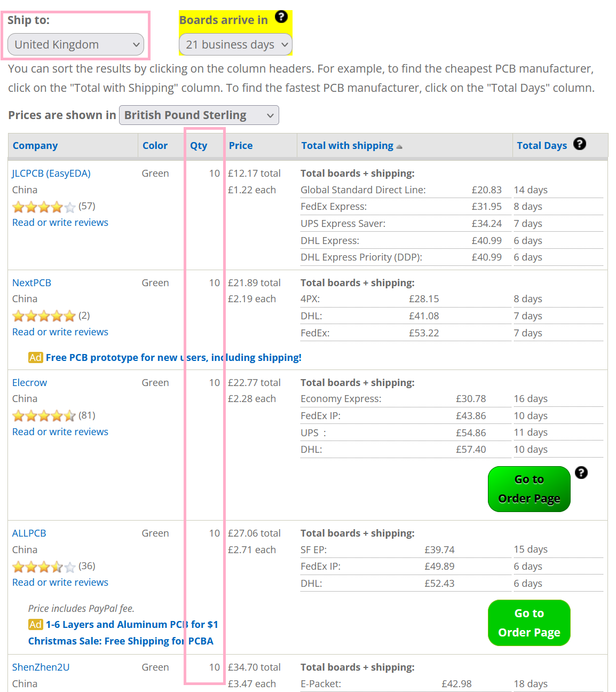Click Price includes PayPal fee note
This screenshot has height=692, width=616.
click(81, 609)
